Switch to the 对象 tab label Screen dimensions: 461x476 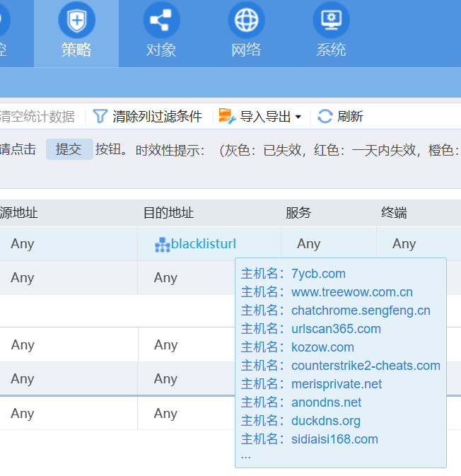point(161,50)
